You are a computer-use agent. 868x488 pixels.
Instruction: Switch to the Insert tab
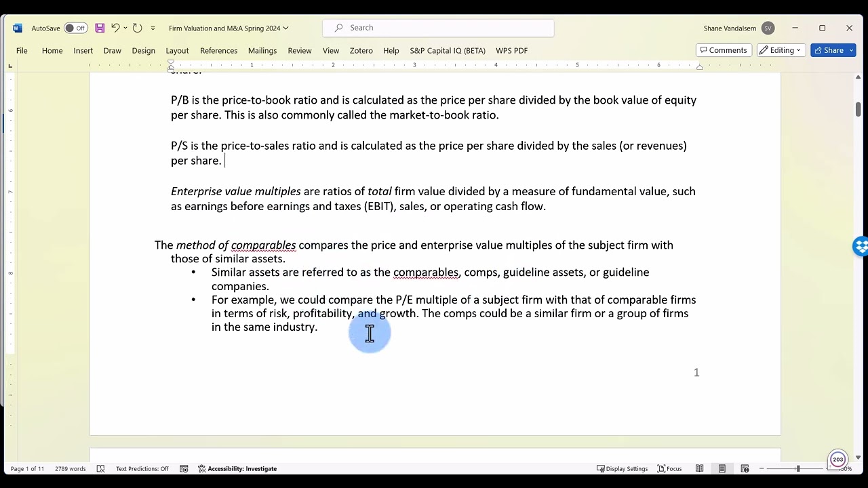[x=83, y=51]
